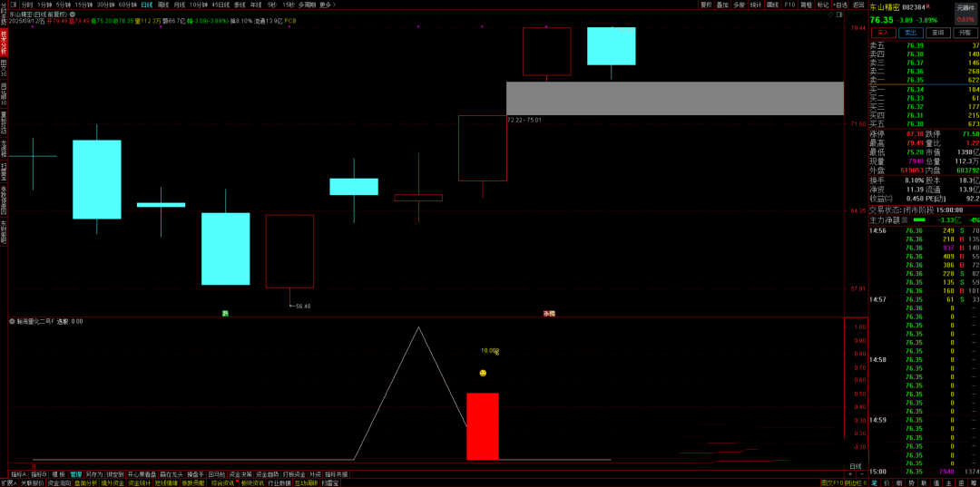Click the 画线 drawing tool
Image resolution: width=980 pixels, height=487 pixels.
[772, 5]
